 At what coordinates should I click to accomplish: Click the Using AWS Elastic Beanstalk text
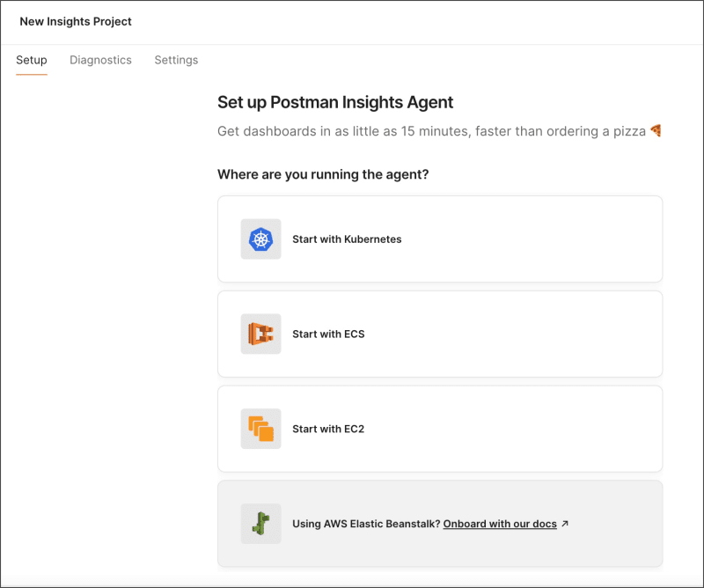click(365, 524)
